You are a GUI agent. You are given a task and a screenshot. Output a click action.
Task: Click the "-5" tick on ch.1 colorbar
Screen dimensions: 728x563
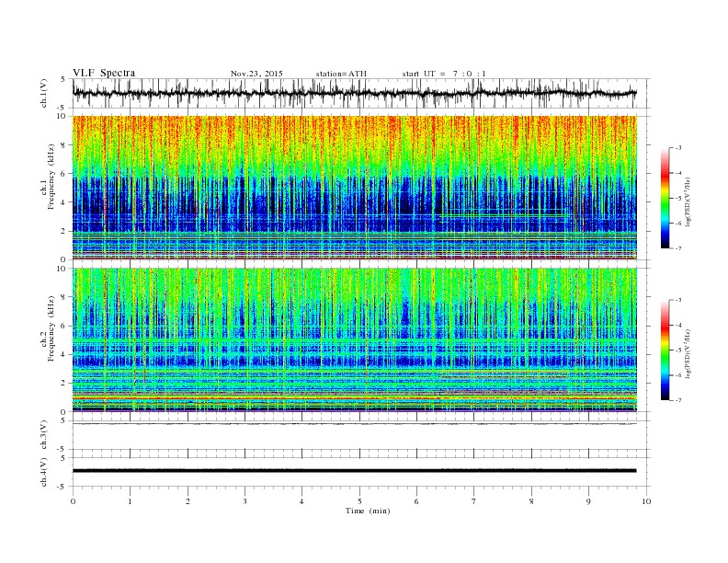[x=678, y=198]
